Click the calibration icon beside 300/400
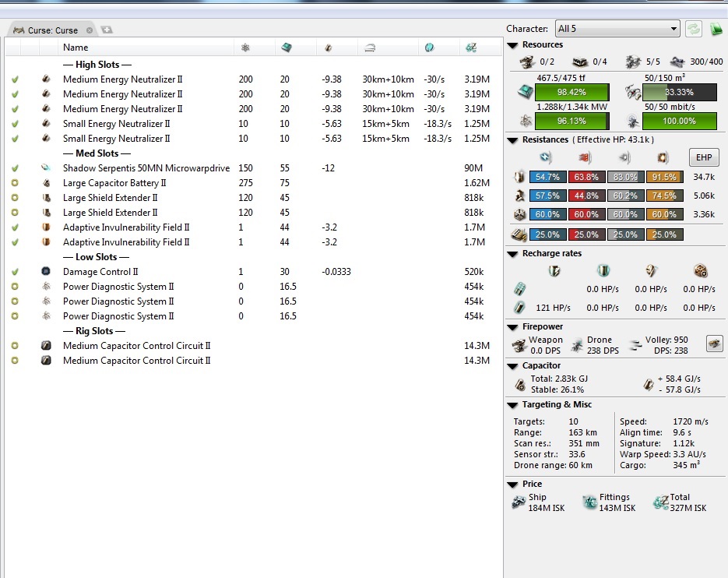The height and width of the screenshot is (578, 728). [677, 62]
